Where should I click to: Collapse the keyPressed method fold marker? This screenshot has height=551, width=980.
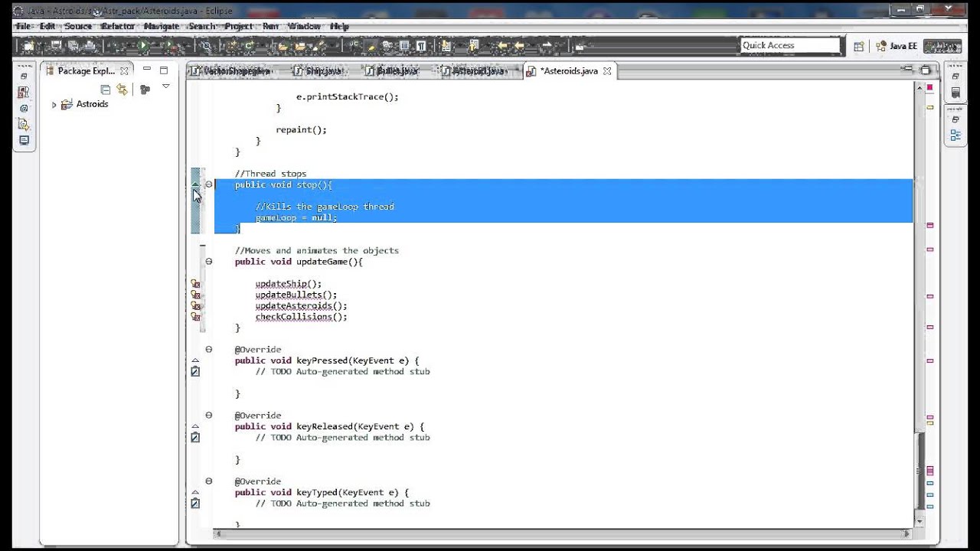point(208,350)
